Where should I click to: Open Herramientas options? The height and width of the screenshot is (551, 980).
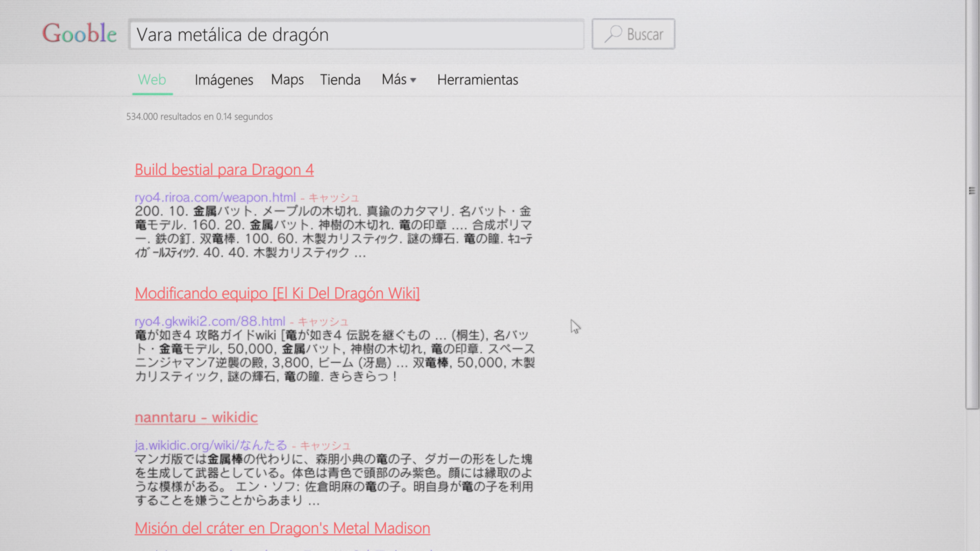[x=477, y=80]
